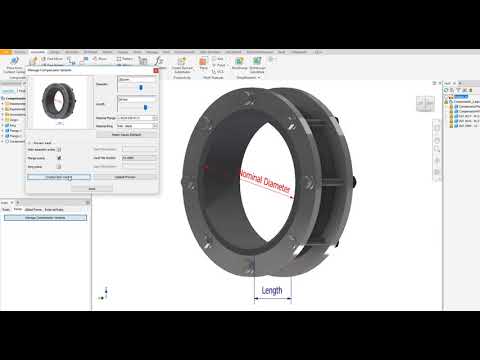Viewport: 480px width, 360px height.
Task: Open the Design ribbon tab
Action: click(x=54, y=52)
